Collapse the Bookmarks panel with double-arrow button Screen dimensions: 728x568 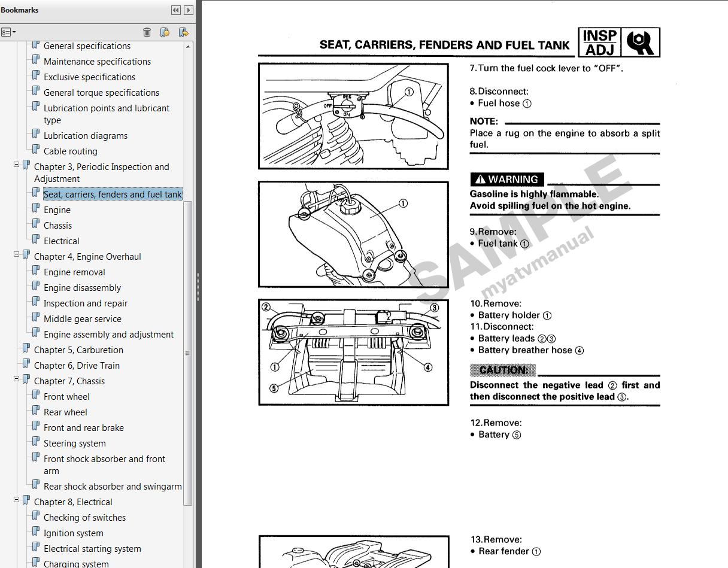pyautogui.click(x=175, y=10)
